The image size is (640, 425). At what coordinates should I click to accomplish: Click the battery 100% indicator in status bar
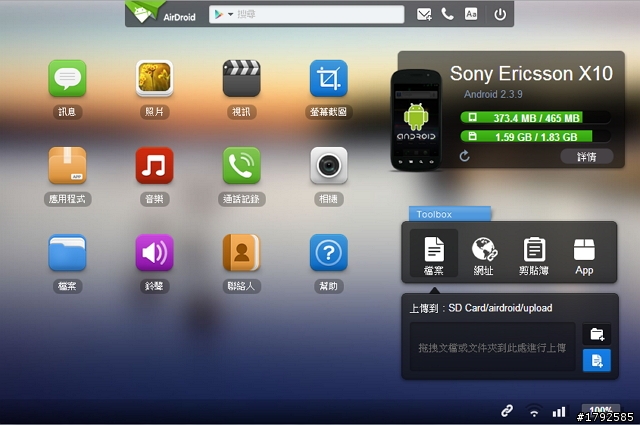[x=601, y=409]
